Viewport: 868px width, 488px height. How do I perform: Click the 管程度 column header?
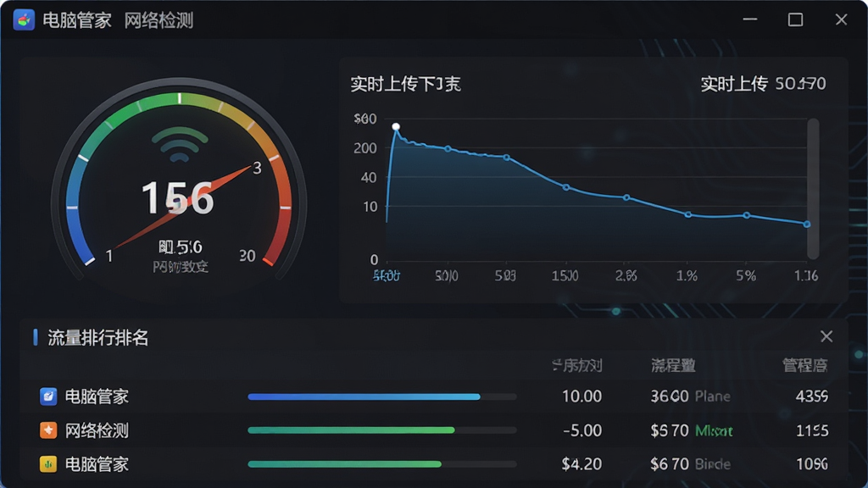805,365
